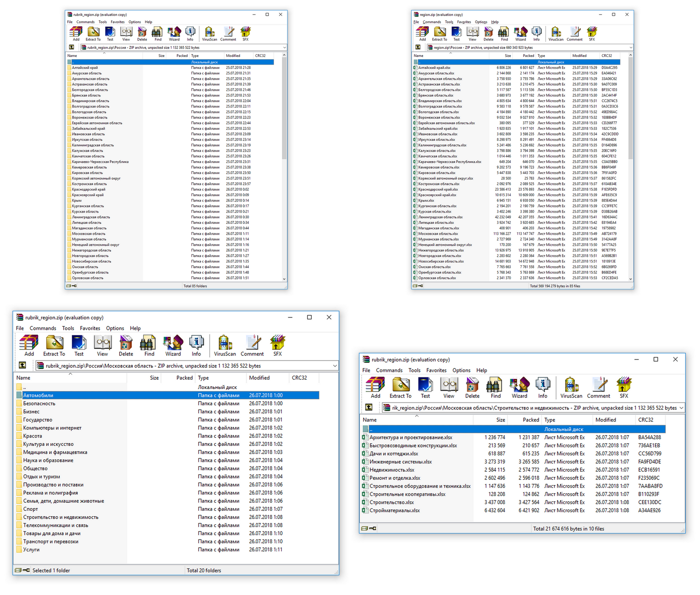The width and height of the screenshot is (700, 595).
Task: Select Стройматериалы.xlsx file
Action: point(394,510)
